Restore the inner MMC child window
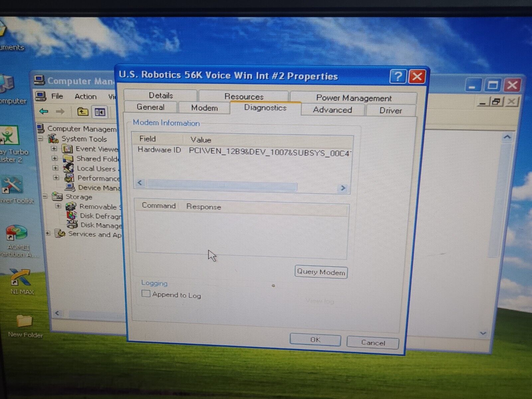Screen dimensions: 532x399 pyautogui.click(x=497, y=102)
